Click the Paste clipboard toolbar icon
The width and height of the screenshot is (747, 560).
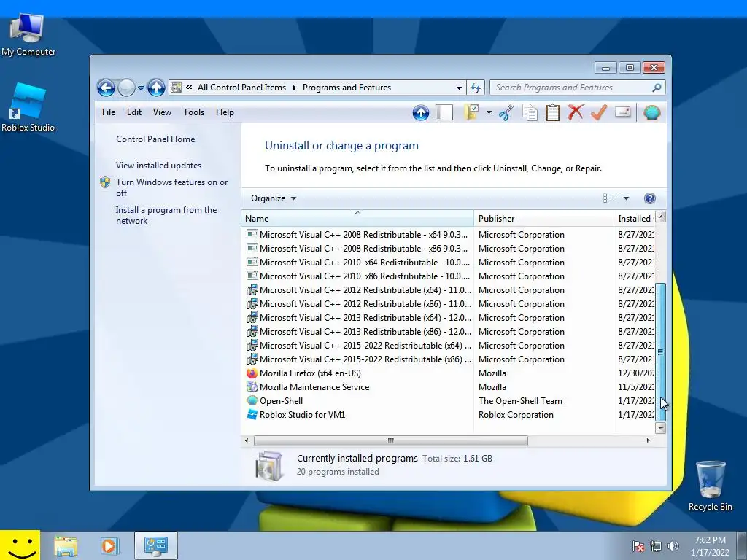553,113
